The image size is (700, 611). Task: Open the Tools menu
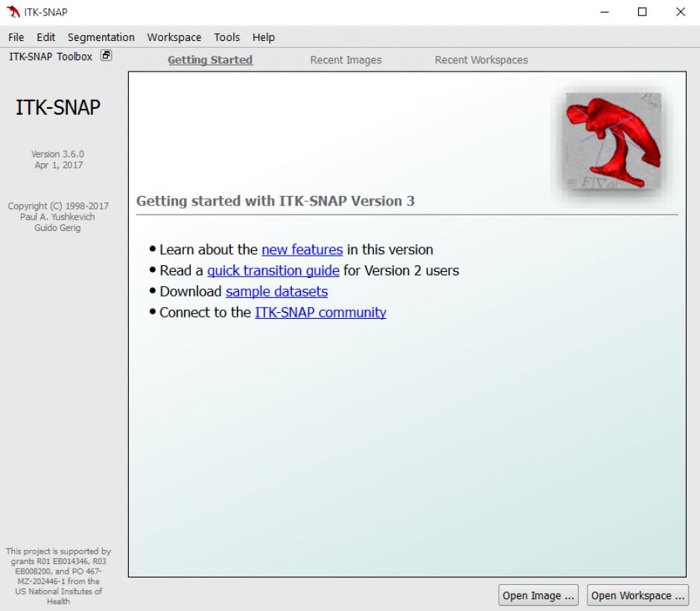pyautogui.click(x=226, y=37)
